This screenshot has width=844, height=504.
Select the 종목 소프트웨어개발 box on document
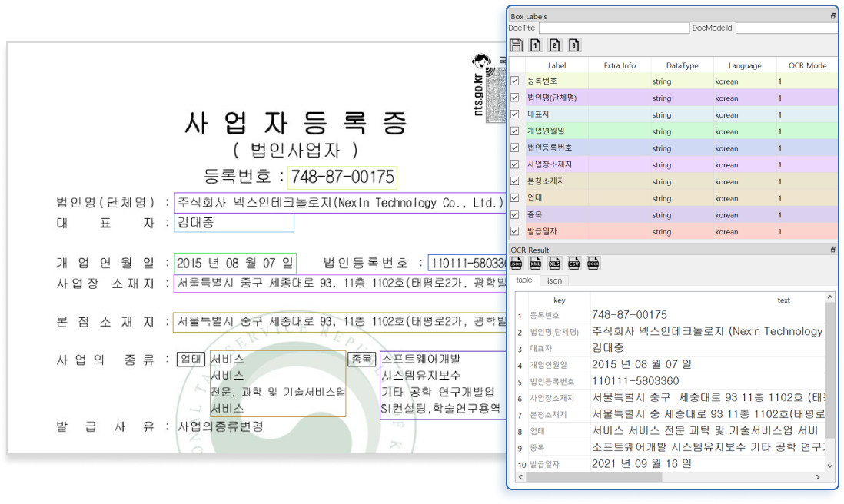(x=443, y=385)
